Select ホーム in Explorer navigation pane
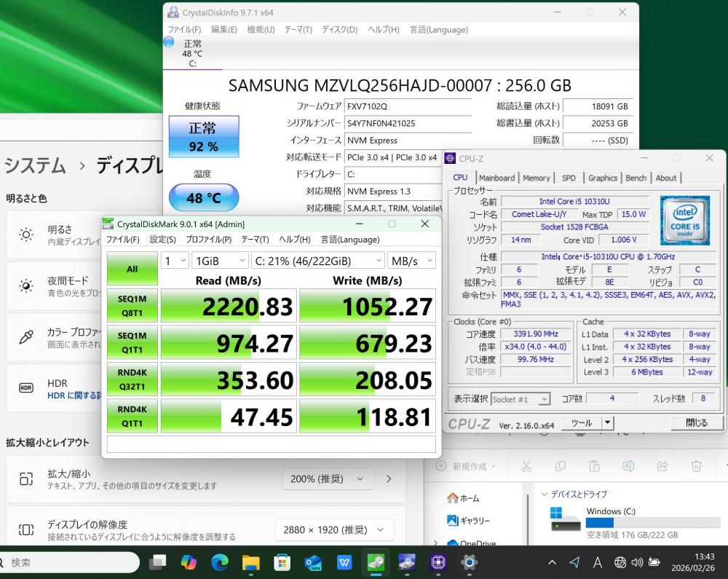The image size is (728, 579). (x=470, y=498)
